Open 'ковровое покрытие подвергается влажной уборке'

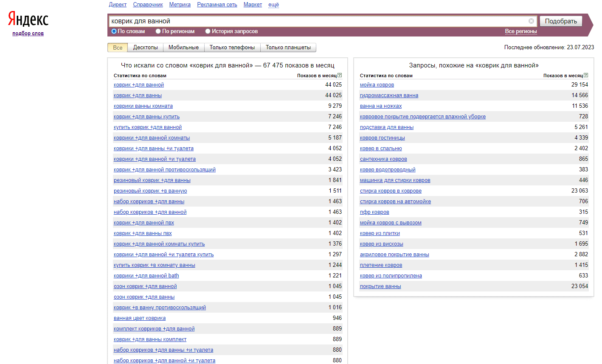pos(423,117)
